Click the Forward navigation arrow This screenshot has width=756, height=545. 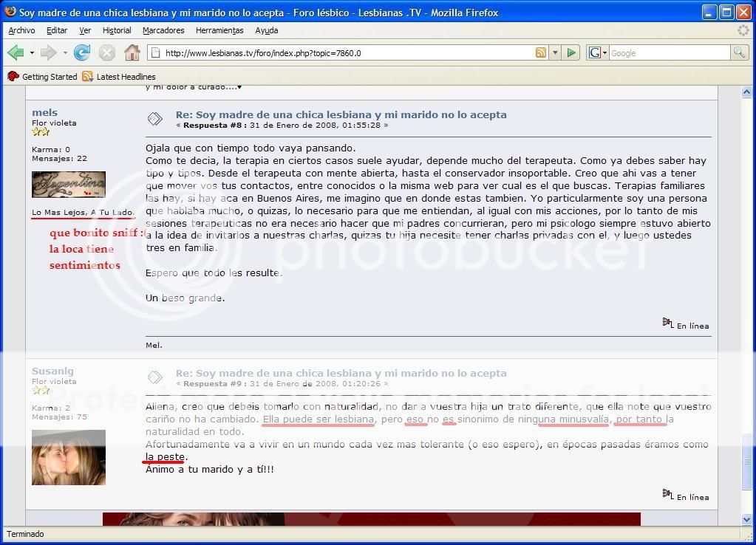pyautogui.click(x=48, y=52)
